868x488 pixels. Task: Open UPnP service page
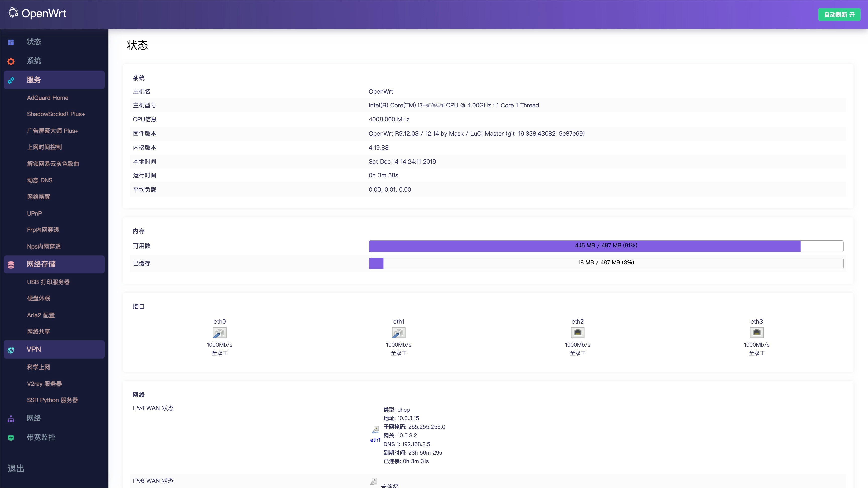tap(34, 214)
